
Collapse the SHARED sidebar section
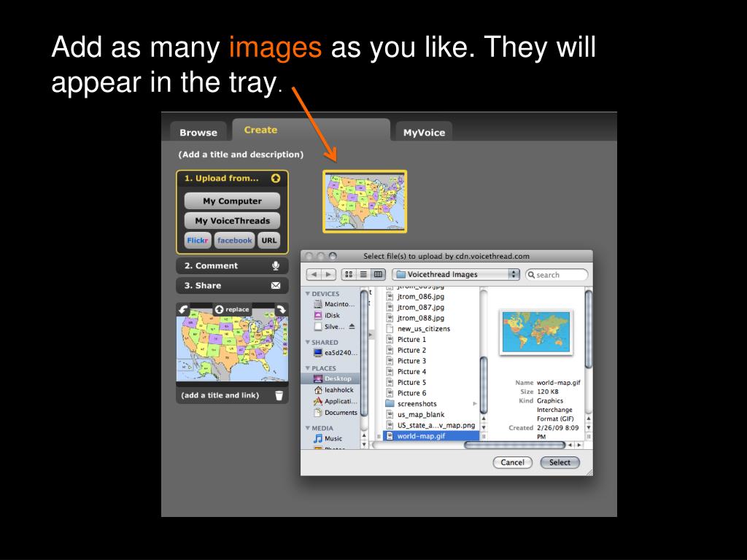pos(308,343)
